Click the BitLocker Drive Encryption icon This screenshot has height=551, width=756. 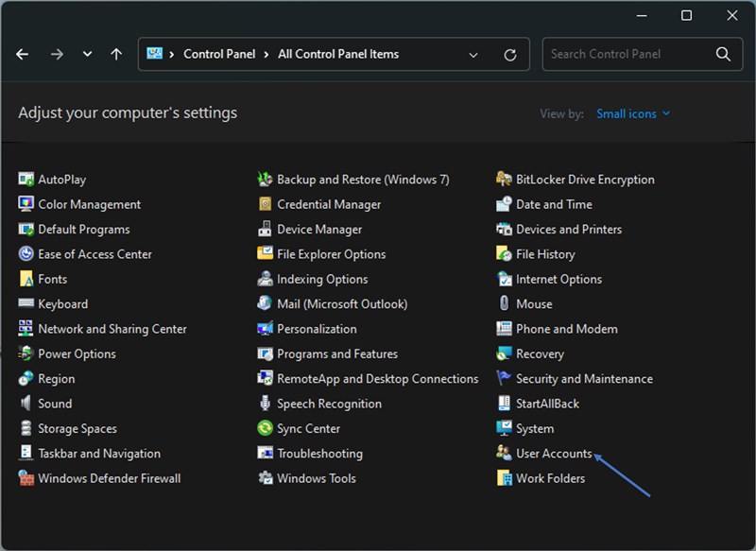504,180
